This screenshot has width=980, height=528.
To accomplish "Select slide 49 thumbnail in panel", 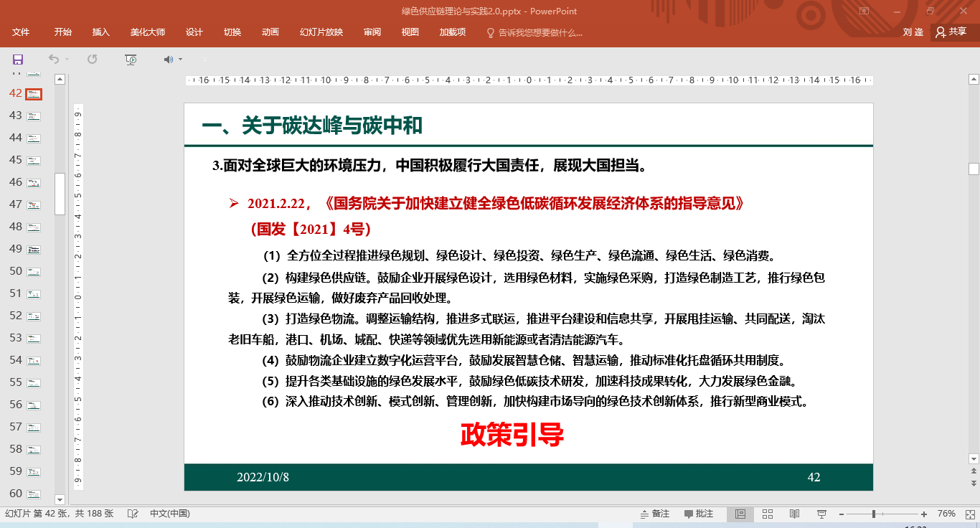I will 34,250.
